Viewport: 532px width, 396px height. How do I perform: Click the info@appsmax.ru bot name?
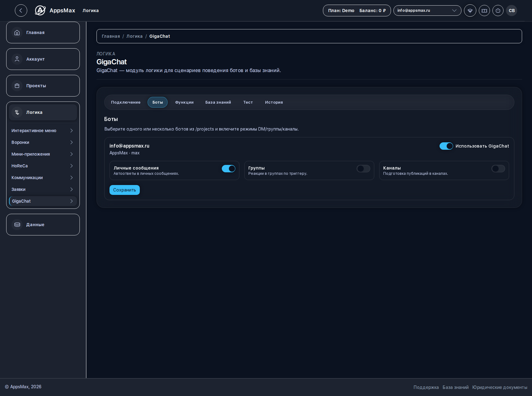(129, 146)
